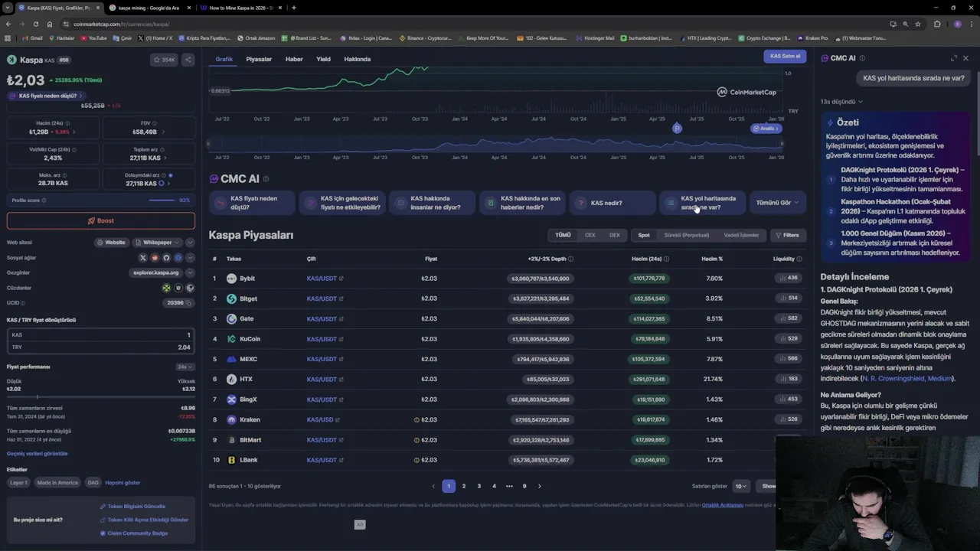Show info for Liquidity column header

coord(799,259)
